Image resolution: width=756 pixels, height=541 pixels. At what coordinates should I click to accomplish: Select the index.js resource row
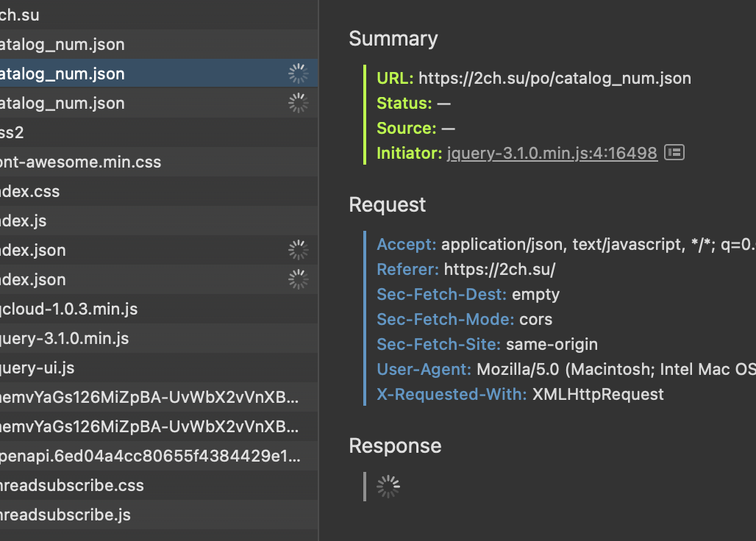[24, 221]
